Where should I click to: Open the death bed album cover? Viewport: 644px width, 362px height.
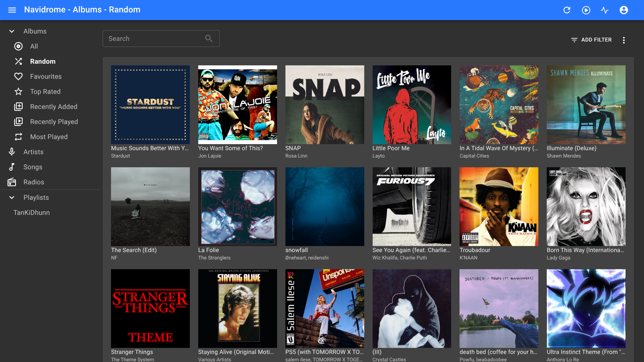pyautogui.click(x=499, y=308)
